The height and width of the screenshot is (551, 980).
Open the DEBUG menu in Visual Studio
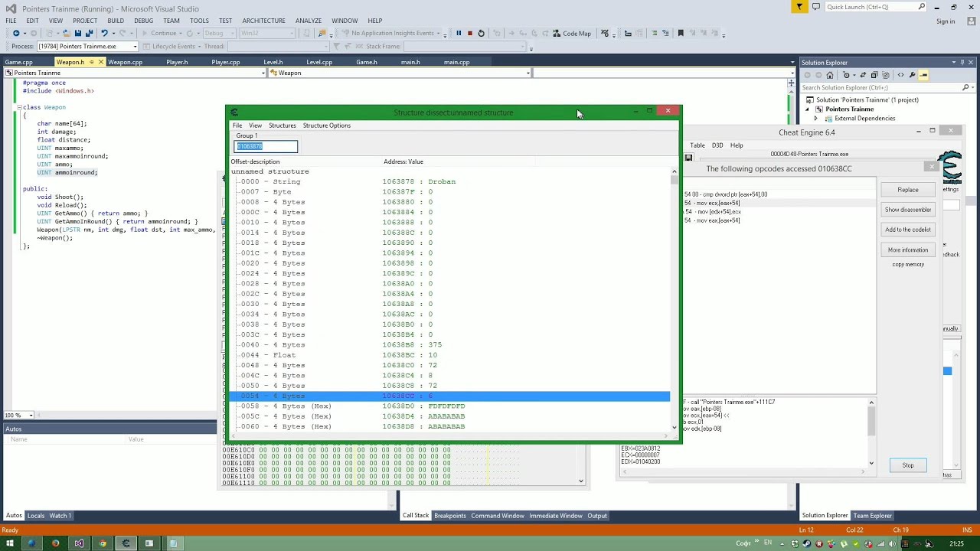[x=143, y=21]
